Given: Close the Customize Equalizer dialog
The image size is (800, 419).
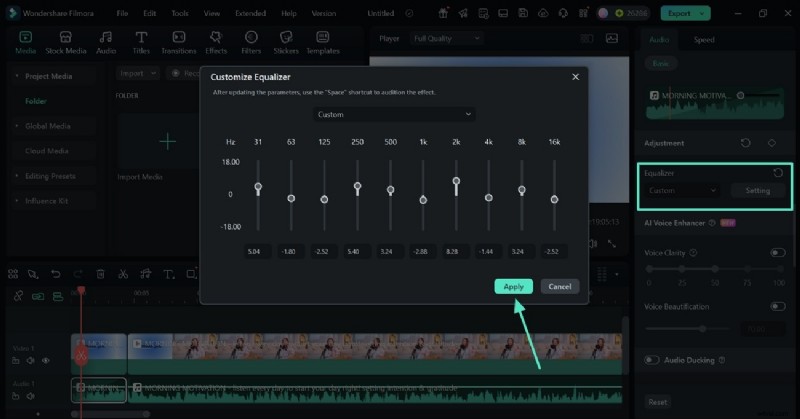Looking at the screenshot, I should pyautogui.click(x=575, y=77).
